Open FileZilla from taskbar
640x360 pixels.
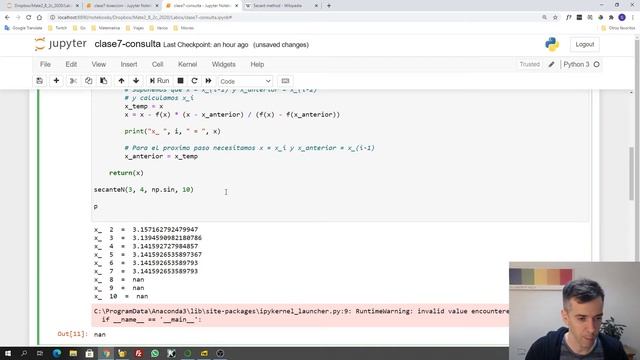coord(138,353)
